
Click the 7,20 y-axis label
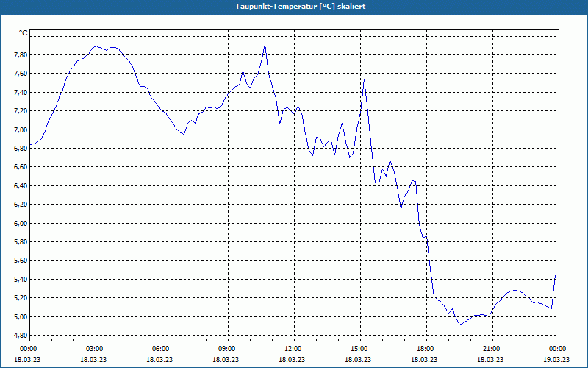(x=21, y=111)
